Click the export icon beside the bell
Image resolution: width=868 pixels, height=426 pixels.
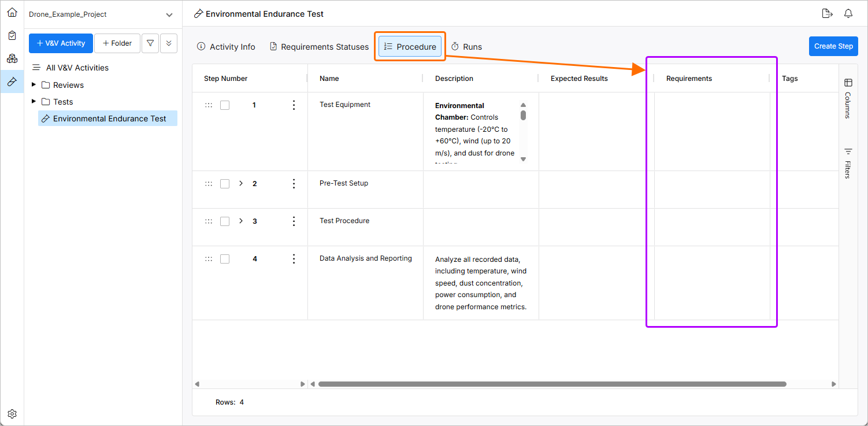click(x=826, y=14)
